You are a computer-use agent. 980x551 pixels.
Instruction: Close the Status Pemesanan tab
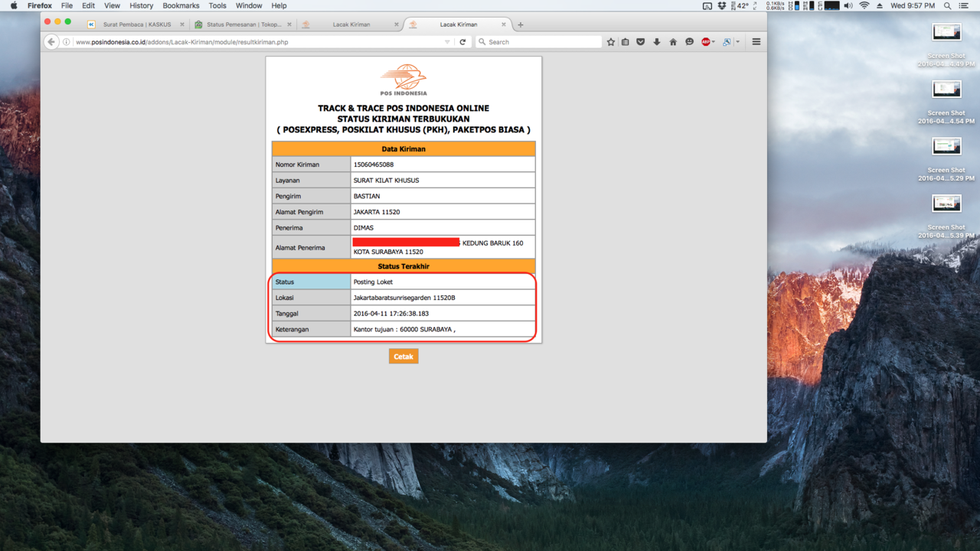289,24
